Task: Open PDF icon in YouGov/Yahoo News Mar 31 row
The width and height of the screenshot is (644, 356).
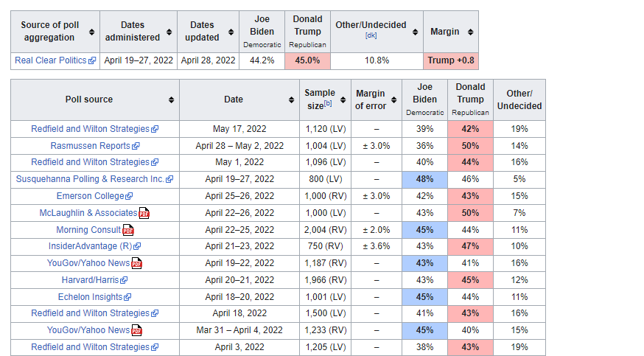Action: pyautogui.click(x=136, y=330)
